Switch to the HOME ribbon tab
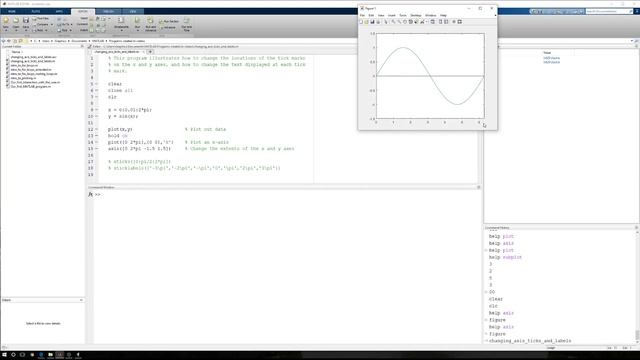Viewport: 640px width, 360px height. click(12, 11)
